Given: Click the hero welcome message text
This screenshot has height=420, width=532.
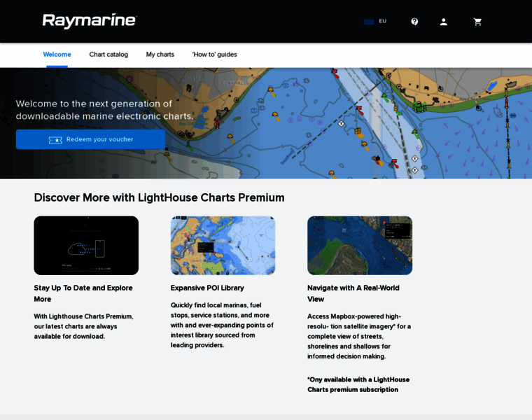Looking at the screenshot, I should pyautogui.click(x=104, y=110).
